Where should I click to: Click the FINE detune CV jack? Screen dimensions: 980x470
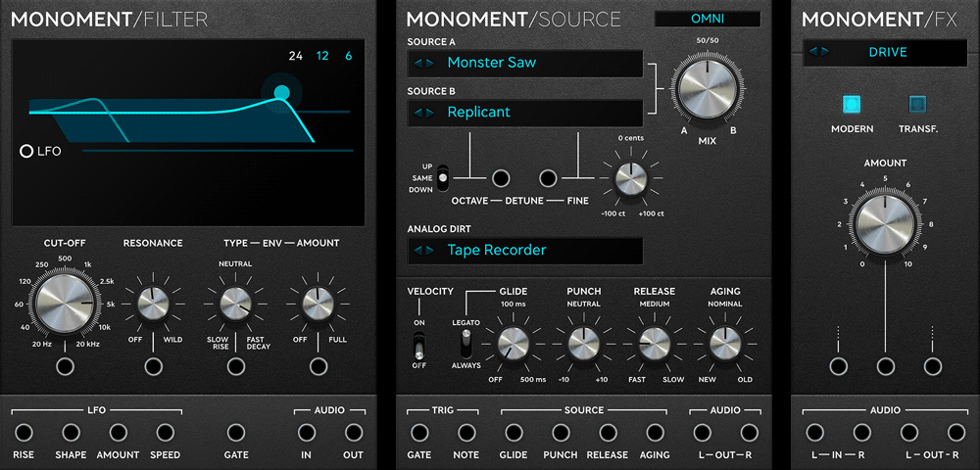coord(548,178)
